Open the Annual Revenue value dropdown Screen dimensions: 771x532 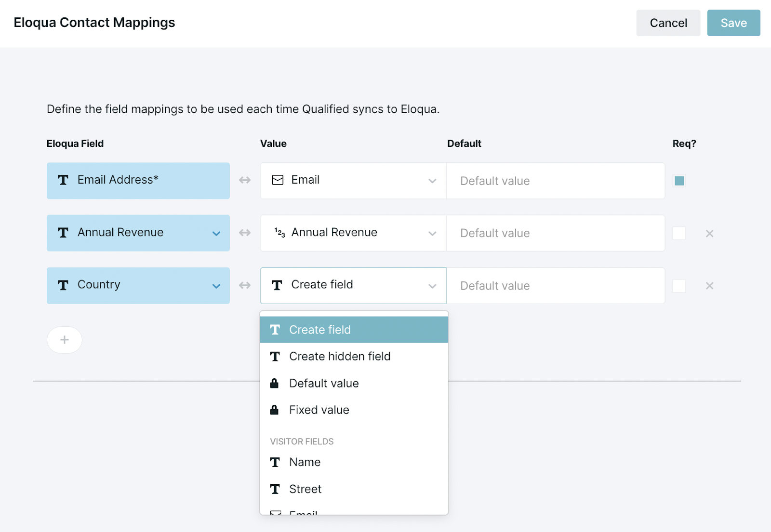(353, 233)
